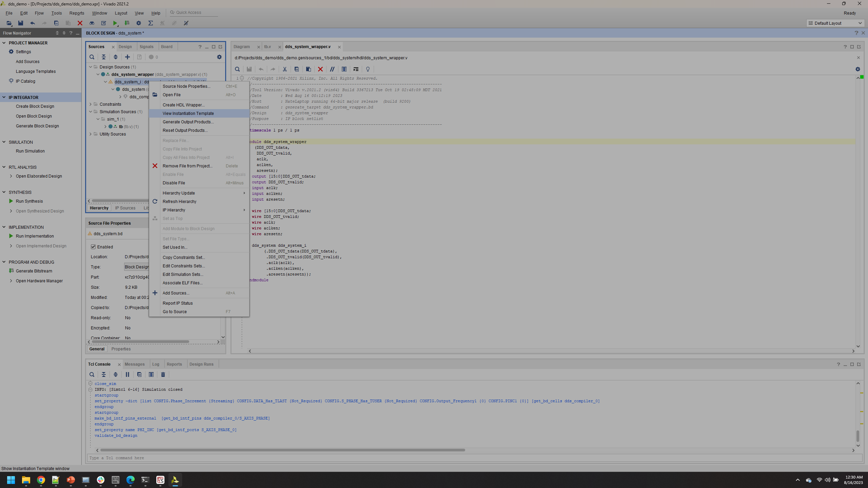
Task: Uncheck the Enabled checkbox
Action: pyautogui.click(x=93, y=247)
